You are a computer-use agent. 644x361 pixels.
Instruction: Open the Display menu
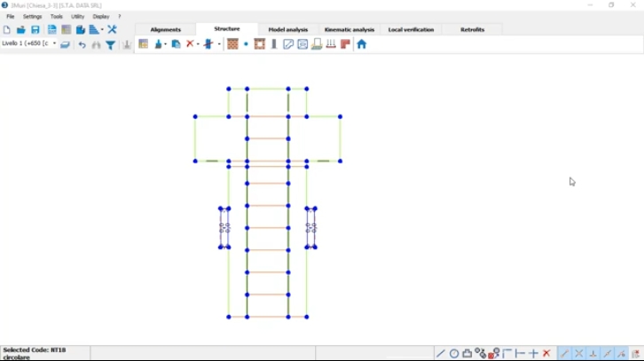coord(101,17)
